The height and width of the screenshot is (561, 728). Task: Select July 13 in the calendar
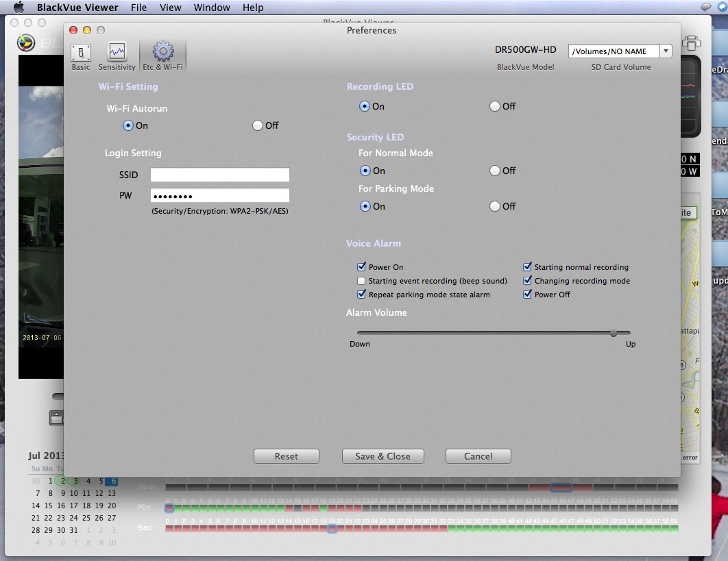(x=112, y=493)
